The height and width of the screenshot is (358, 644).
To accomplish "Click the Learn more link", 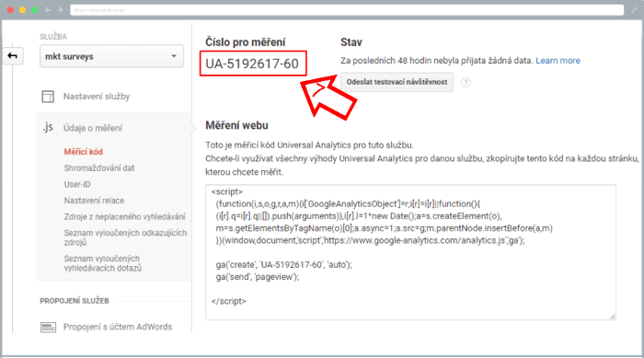I will point(558,61).
